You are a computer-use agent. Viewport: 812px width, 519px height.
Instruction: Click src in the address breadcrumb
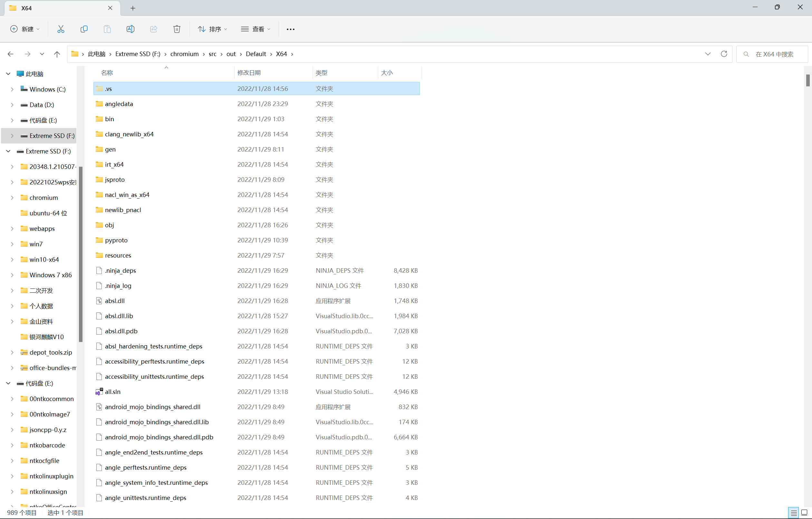tap(212, 54)
